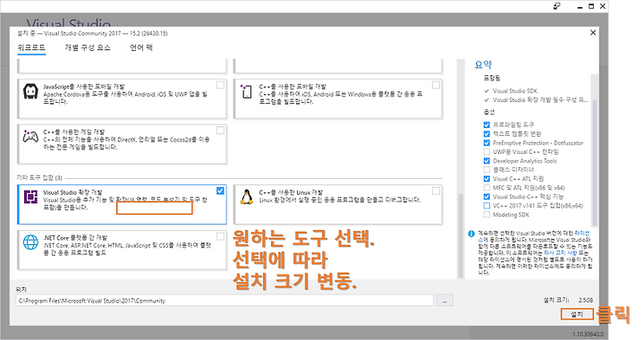Screen dimensions: 644x340
Task: Open the 언어 팩 tab
Action: click(x=141, y=47)
